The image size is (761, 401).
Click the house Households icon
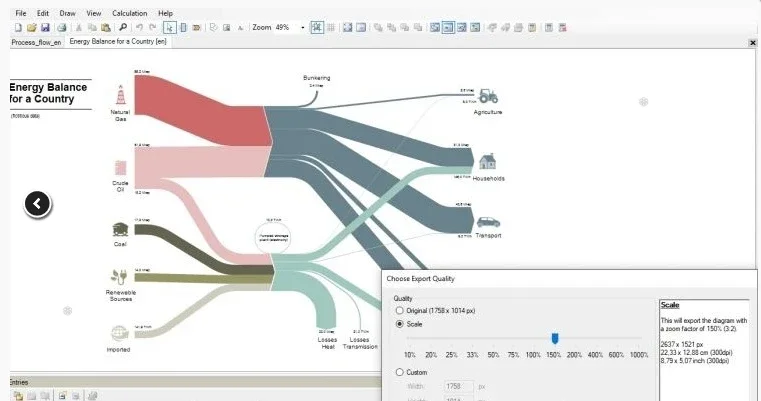tap(487, 161)
